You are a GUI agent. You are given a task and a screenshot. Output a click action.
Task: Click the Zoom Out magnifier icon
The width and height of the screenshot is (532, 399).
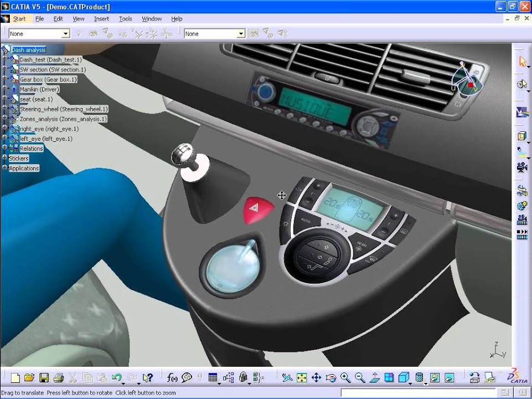360,378
